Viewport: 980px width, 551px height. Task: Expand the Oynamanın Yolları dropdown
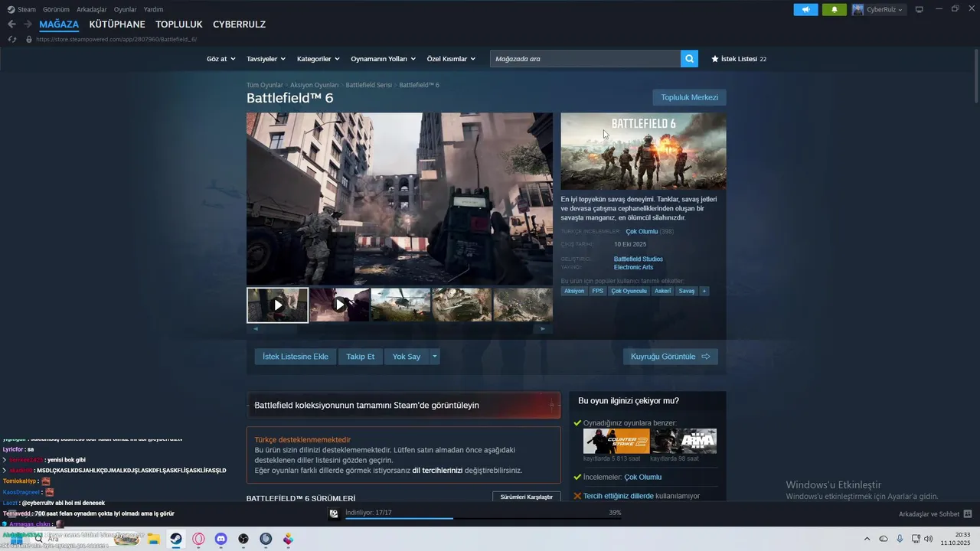click(383, 59)
